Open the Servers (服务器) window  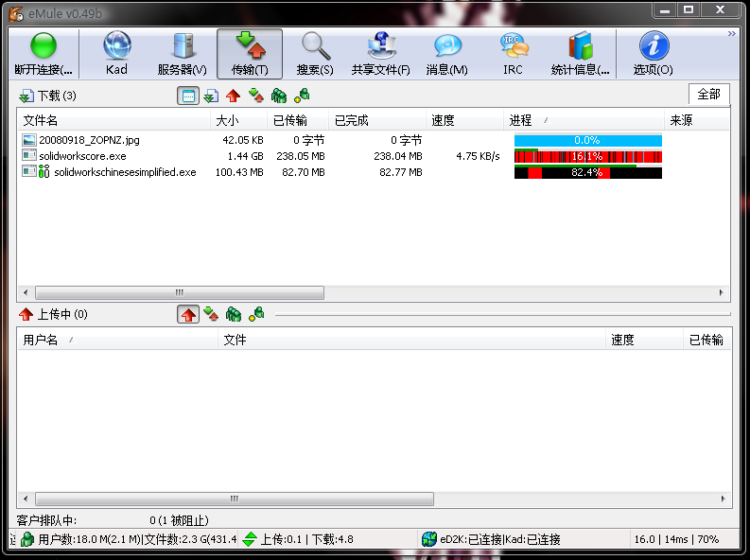click(183, 54)
